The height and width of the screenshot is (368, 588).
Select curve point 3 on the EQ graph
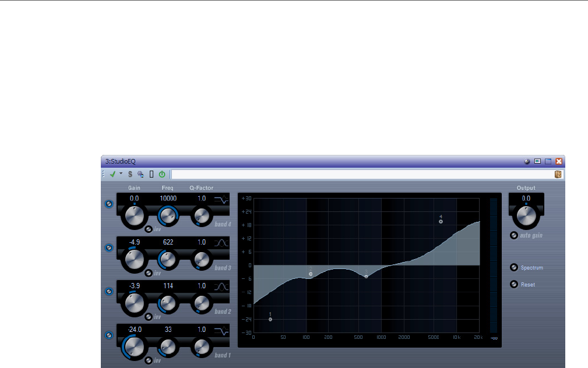(x=367, y=277)
